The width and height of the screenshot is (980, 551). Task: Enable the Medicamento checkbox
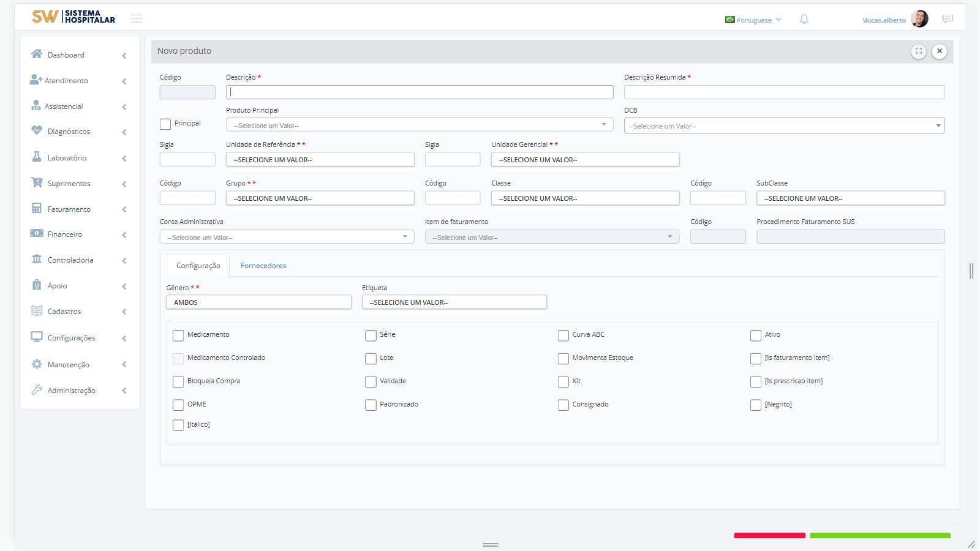click(178, 335)
